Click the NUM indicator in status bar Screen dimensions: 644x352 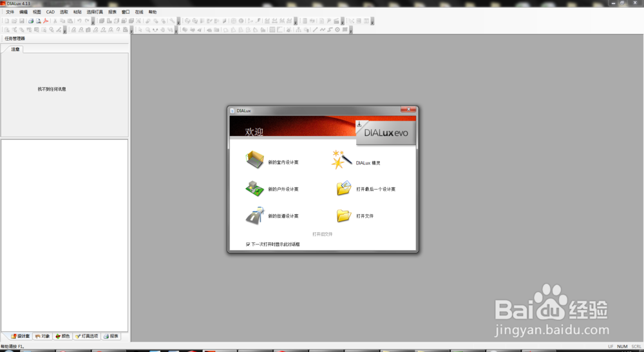pyautogui.click(x=622, y=347)
